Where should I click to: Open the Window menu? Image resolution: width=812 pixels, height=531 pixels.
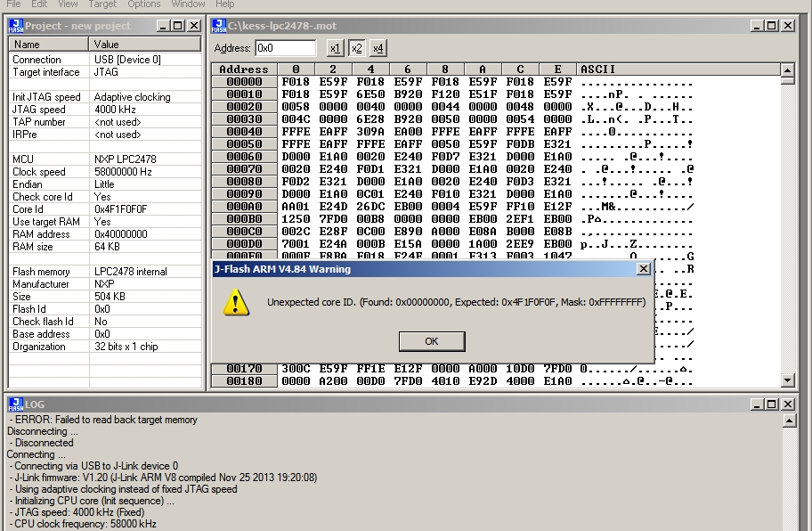(x=188, y=4)
